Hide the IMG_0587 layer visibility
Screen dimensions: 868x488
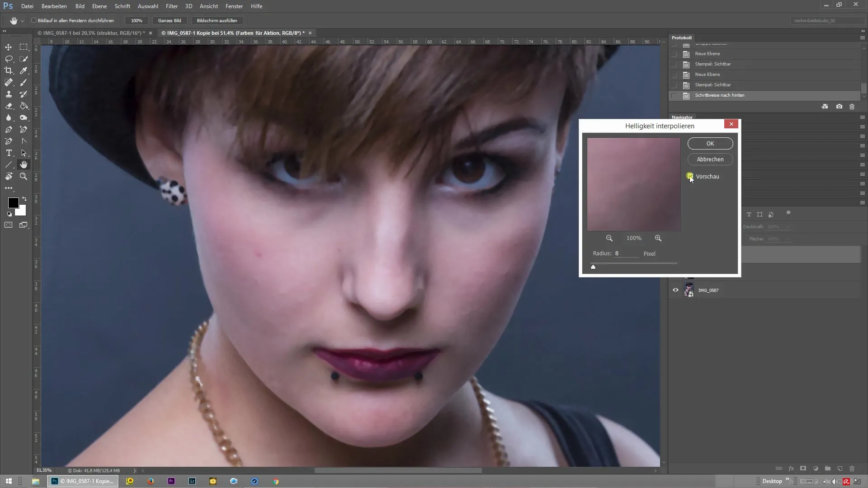pos(675,290)
